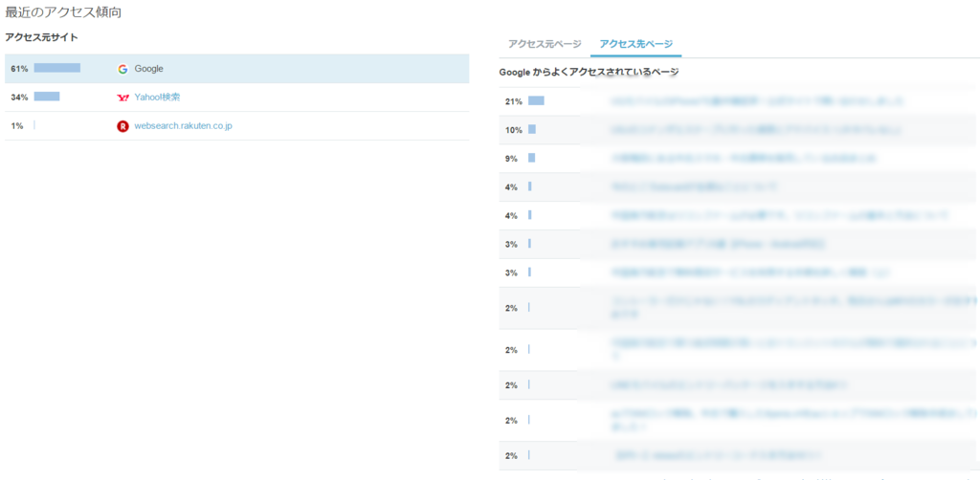Viewport: 980px width, 480px height.
Task: Click the アクセス元サイト heading
Action: tap(41, 37)
